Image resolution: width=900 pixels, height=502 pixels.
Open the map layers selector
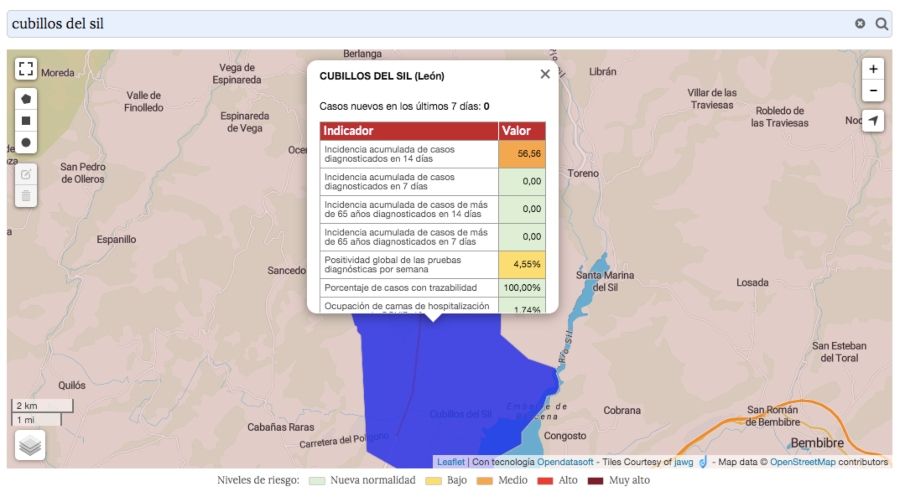[x=30, y=445]
